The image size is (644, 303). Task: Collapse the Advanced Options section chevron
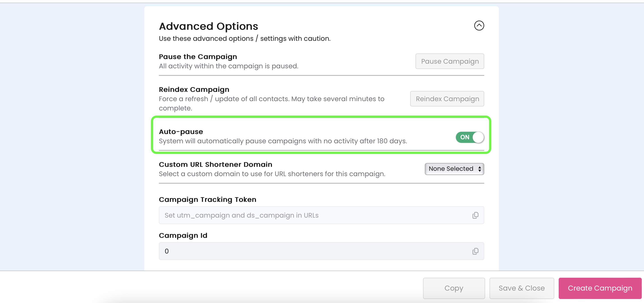[479, 26]
